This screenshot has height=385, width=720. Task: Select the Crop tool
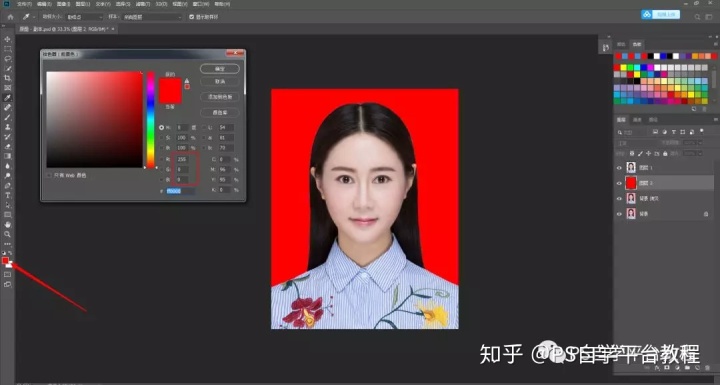(x=7, y=78)
